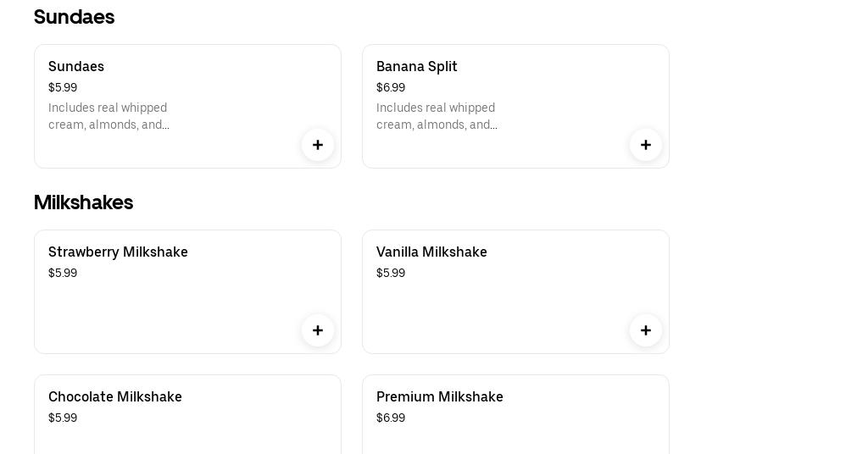This screenshot has width=868, height=454.
Task: Open the Sundaes item title
Action: pos(76,67)
